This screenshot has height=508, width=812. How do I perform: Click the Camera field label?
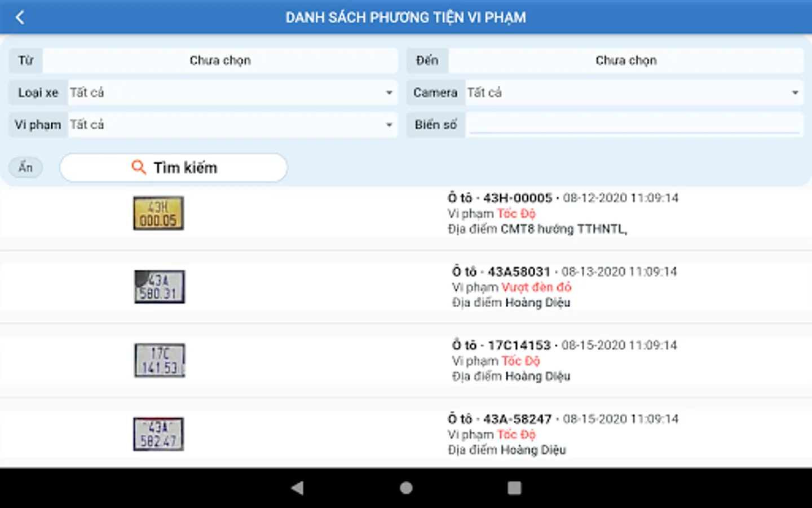435,93
